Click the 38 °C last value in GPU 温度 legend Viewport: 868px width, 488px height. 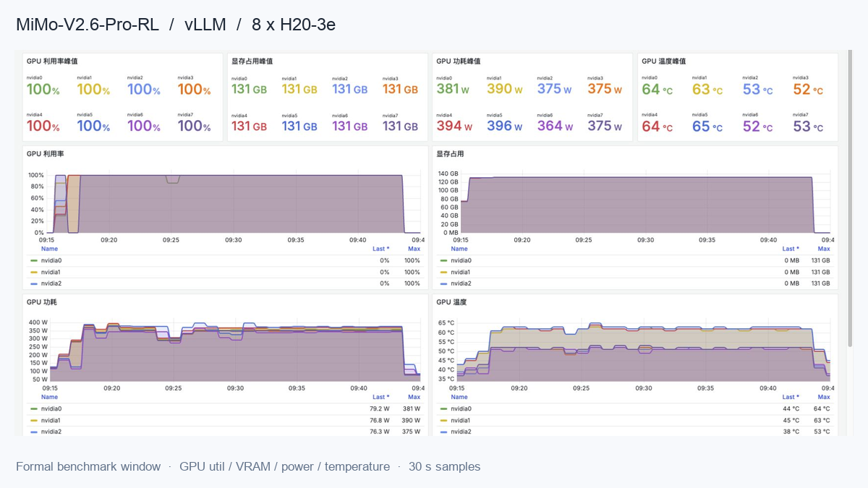pos(792,432)
